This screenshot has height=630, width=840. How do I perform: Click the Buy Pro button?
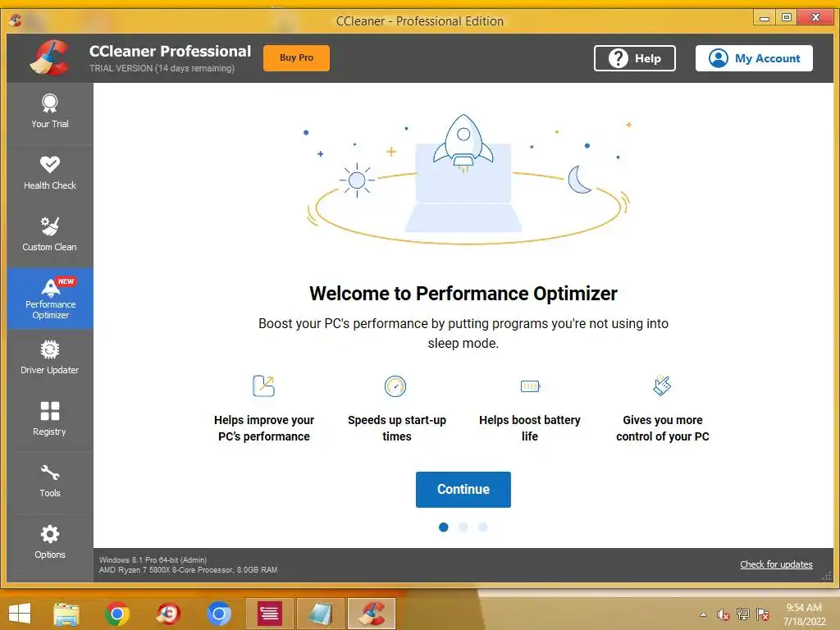(296, 58)
